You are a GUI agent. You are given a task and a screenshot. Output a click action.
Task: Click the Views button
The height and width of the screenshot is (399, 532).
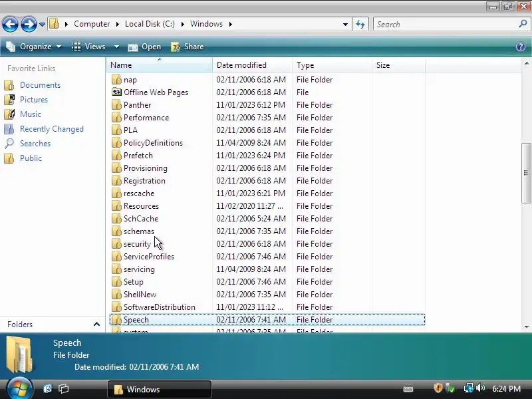89,47
